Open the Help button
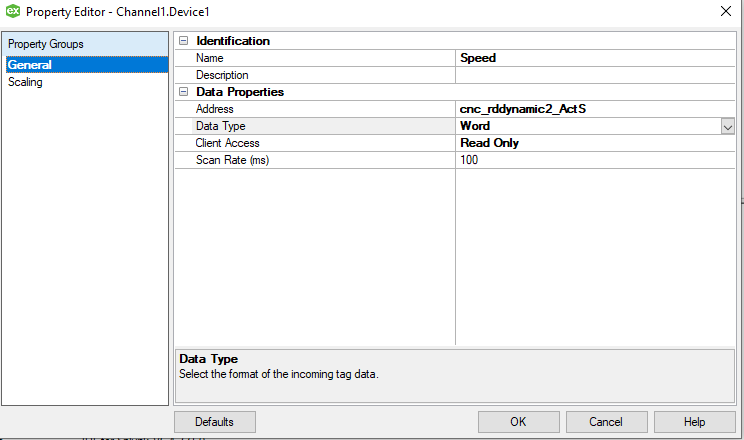 [x=694, y=422]
